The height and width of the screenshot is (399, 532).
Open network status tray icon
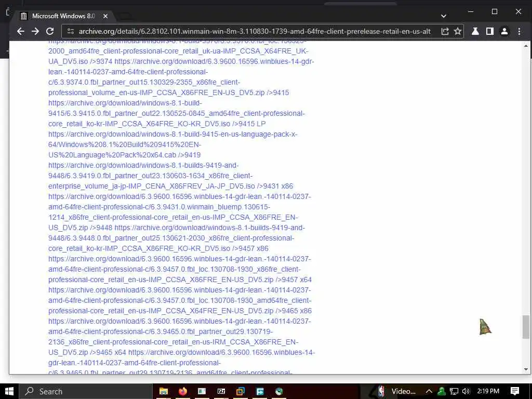click(x=454, y=391)
